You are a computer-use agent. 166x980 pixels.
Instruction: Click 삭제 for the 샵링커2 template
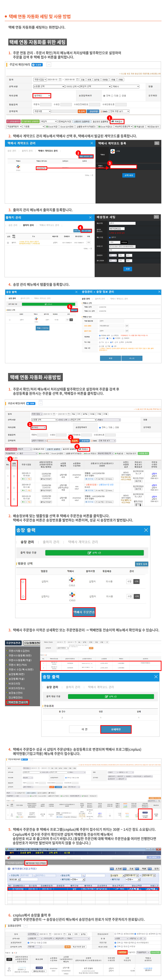(137, 597)
